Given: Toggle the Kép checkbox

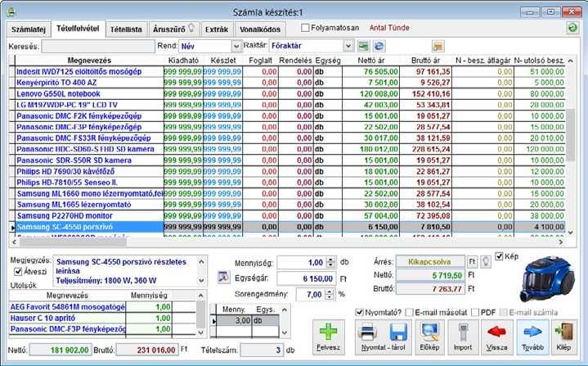Looking at the screenshot, I should tap(499, 256).
